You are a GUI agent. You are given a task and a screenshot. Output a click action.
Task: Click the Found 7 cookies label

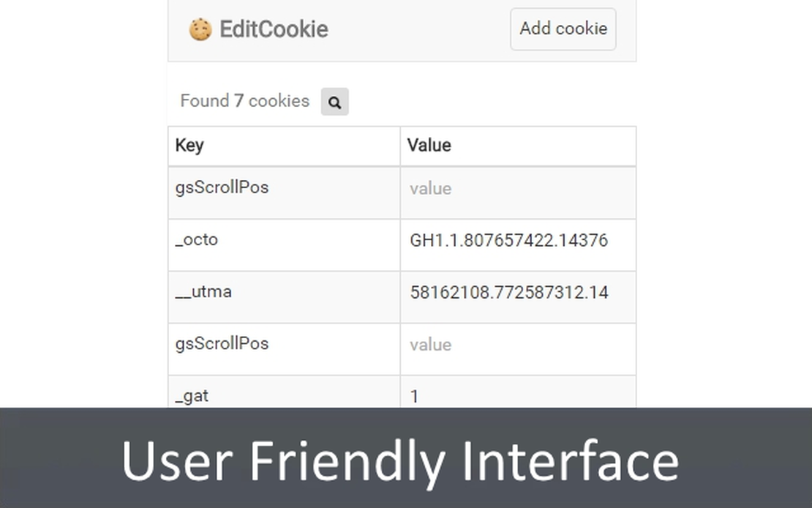tap(245, 101)
